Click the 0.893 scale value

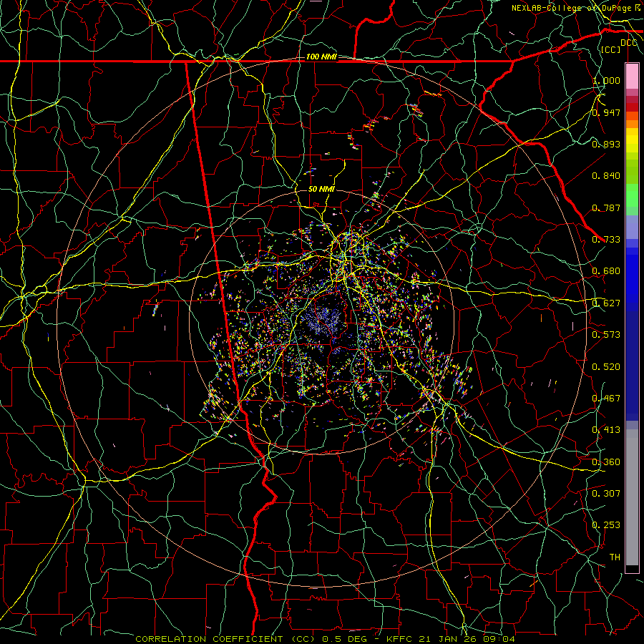[606, 144]
